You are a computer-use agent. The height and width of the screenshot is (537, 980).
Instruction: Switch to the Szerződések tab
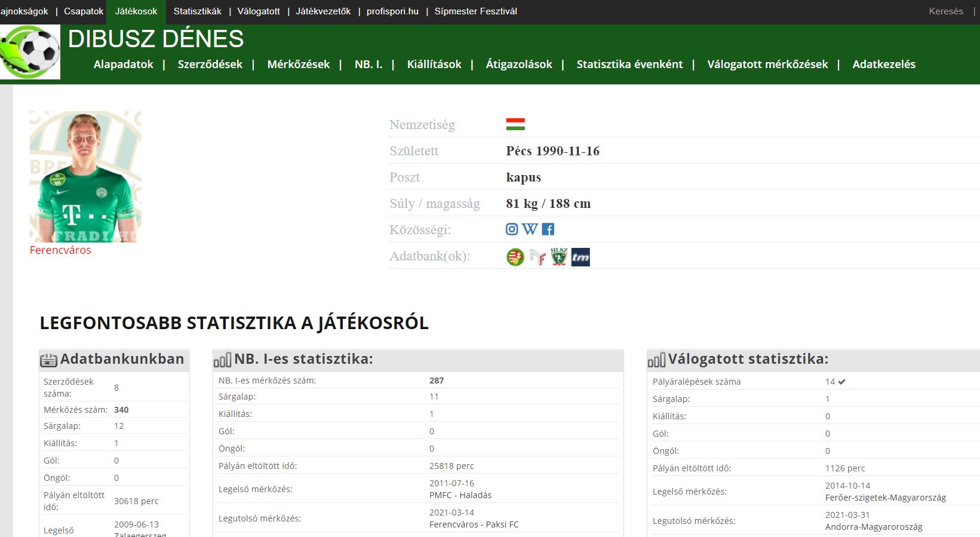210,64
